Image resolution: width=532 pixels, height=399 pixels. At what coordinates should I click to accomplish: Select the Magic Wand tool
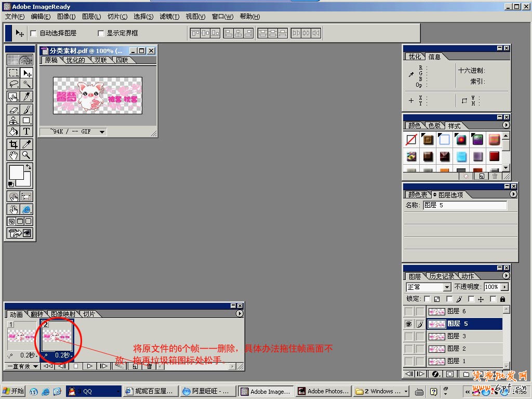click(26, 84)
